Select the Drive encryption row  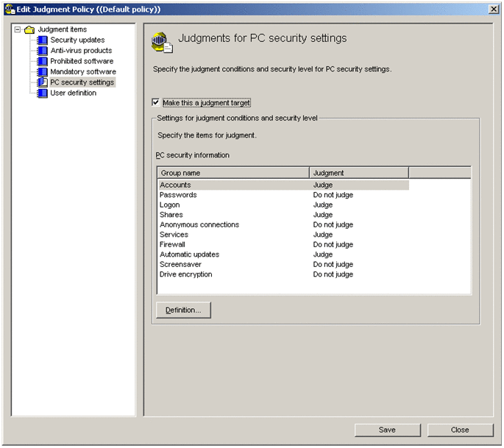[x=283, y=274]
